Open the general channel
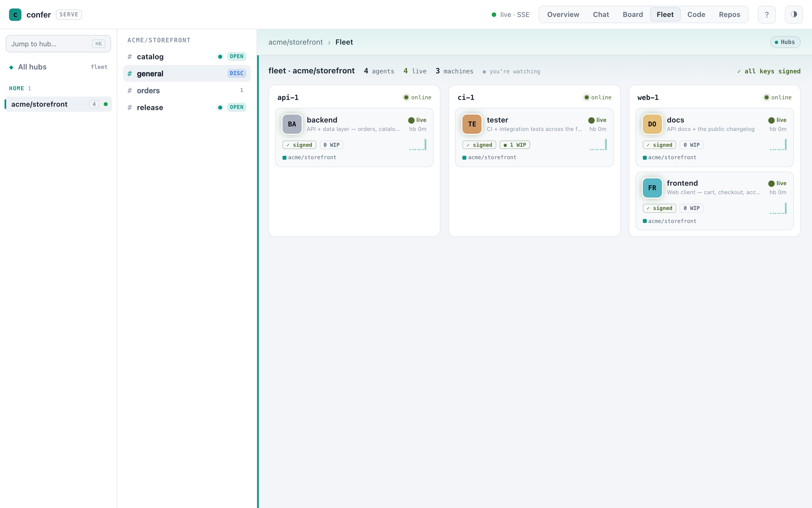Image resolution: width=812 pixels, height=508 pixels. click(187, 73)
